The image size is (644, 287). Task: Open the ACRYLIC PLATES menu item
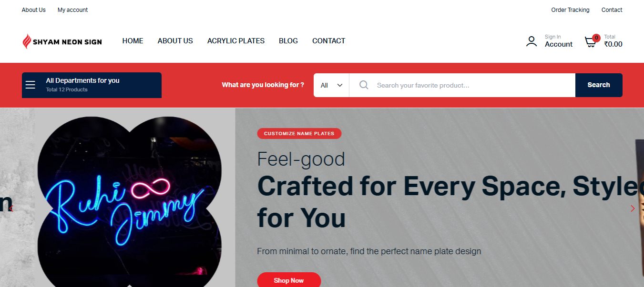[x=236, y=41]
